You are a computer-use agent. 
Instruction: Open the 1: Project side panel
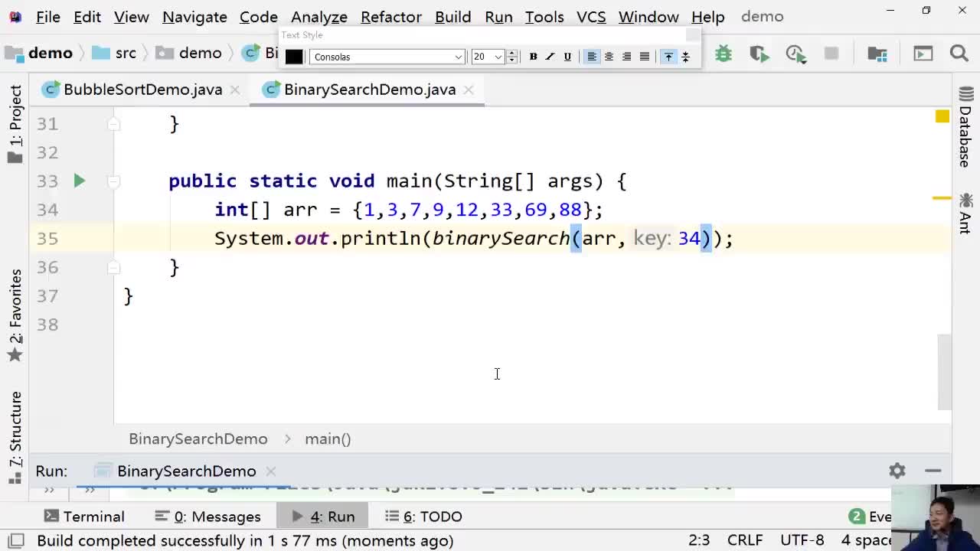click(x=15, y=124)
